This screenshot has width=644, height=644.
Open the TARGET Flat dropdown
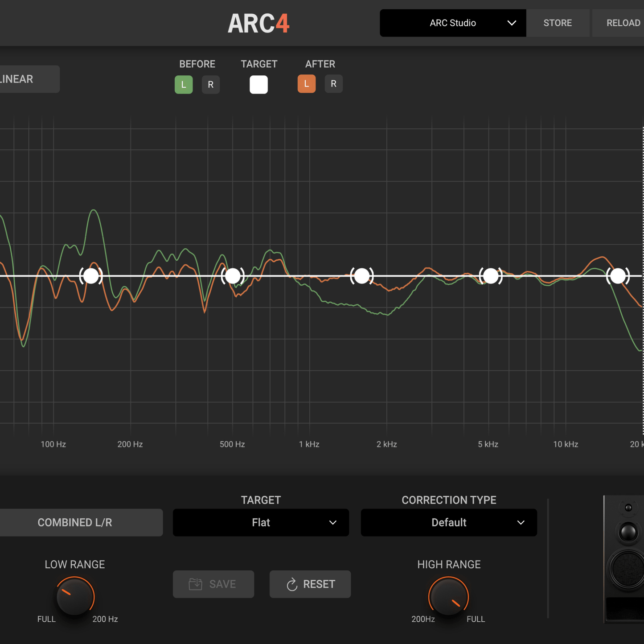[261, 522]
